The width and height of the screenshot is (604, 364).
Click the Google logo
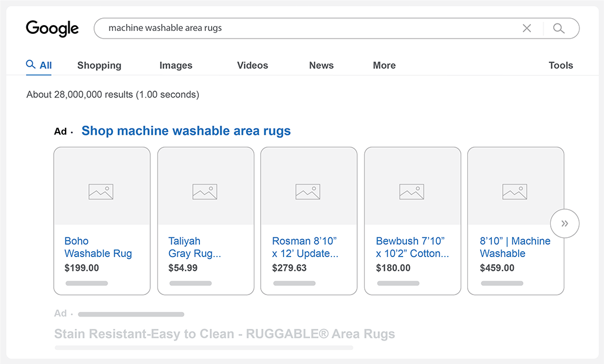(x=53, y=29)
